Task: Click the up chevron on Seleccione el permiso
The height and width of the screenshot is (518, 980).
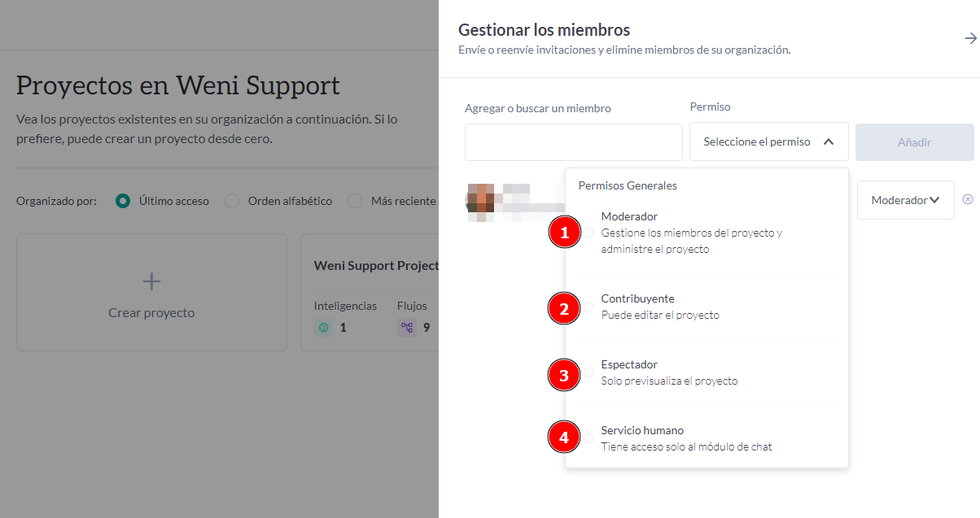Action: coord(829,141)
